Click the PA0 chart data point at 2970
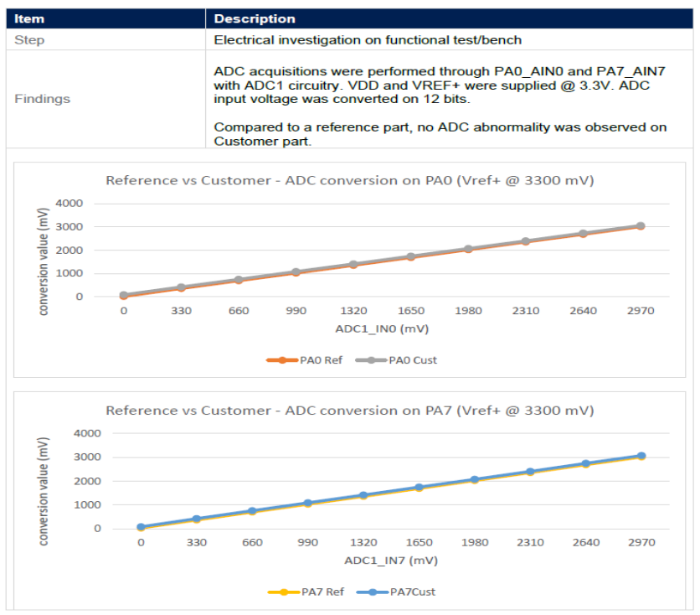Image resolution: width=700 pixels, height=615 pixels. (x=641, y=226)
